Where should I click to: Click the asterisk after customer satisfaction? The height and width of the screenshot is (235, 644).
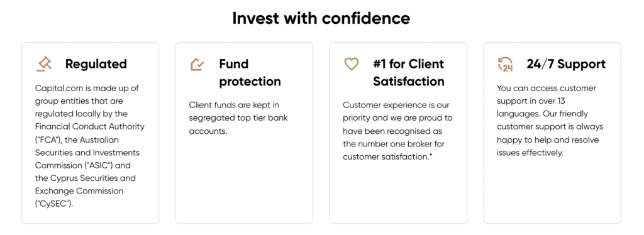431,155
